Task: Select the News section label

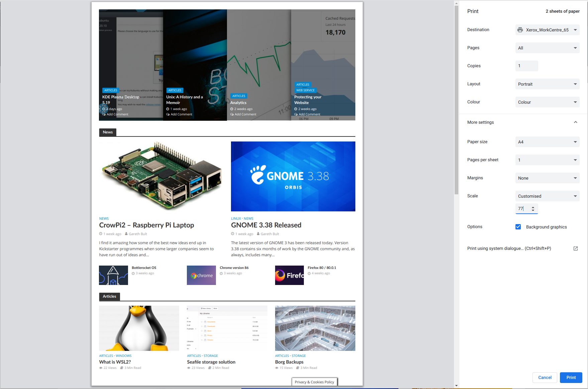Action: point(107,132)
